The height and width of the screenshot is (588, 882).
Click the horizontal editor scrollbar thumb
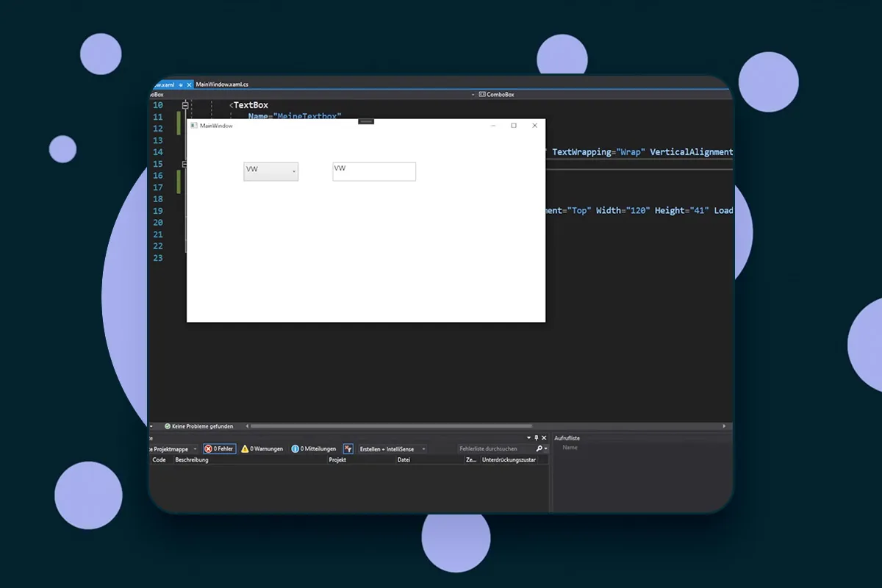click(x=391, y=426)
